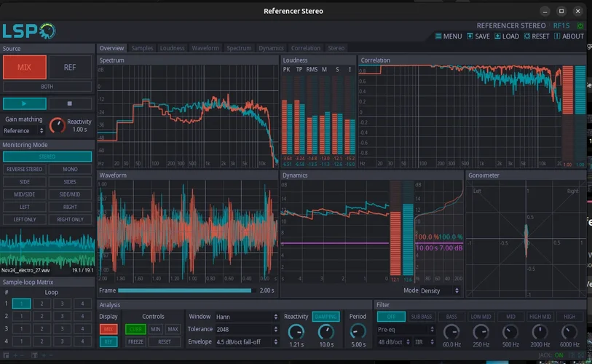The height and width of the screenshot is (364, 592).
Task: Open the Dynamics Mode Density dropdown
Action: 440,290
